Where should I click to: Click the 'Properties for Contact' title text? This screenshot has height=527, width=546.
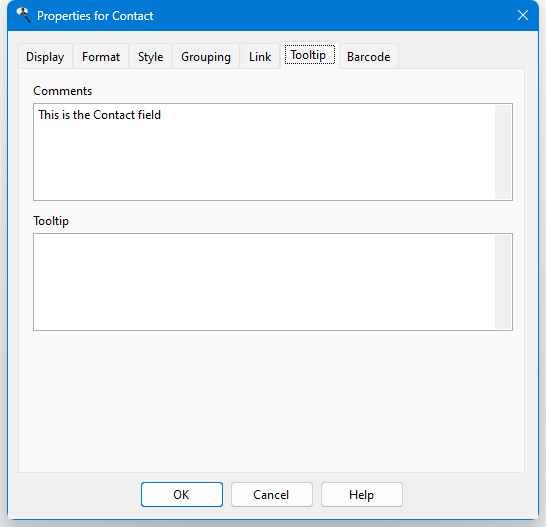click(95, 16)
